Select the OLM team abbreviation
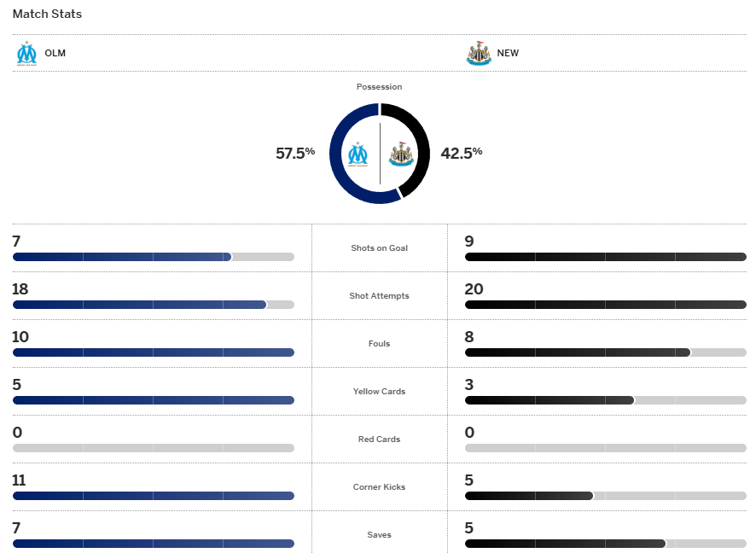The image size is (756, 553). coord(55,53)
